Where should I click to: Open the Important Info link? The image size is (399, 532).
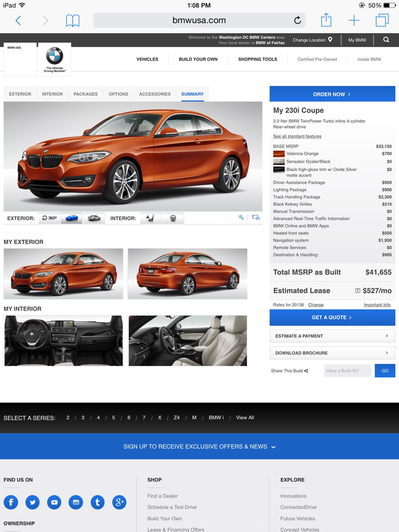377,305
